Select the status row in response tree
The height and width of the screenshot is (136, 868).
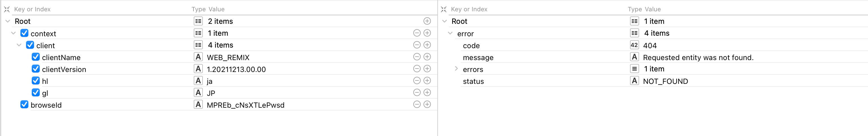(473, 81)
